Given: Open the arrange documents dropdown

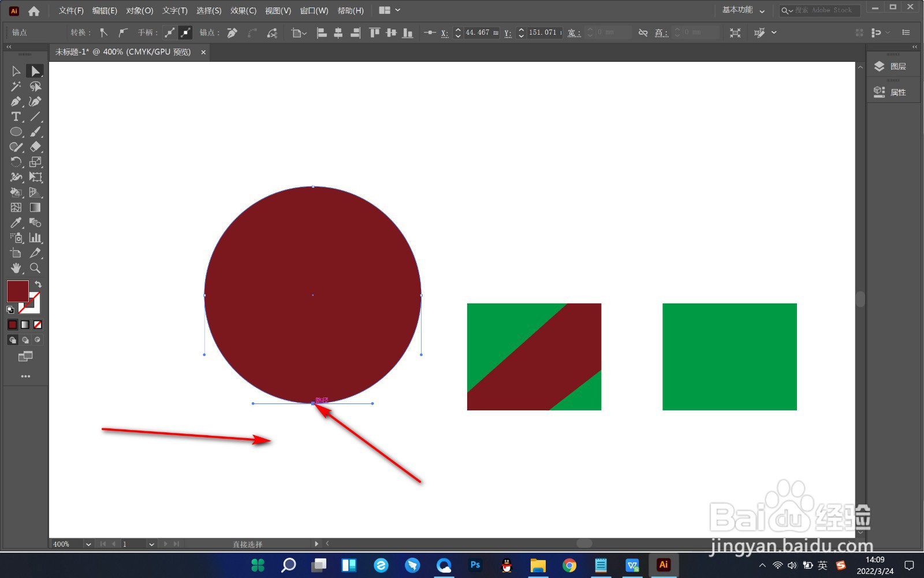Looking at the screenshot, I should [389, 10].
